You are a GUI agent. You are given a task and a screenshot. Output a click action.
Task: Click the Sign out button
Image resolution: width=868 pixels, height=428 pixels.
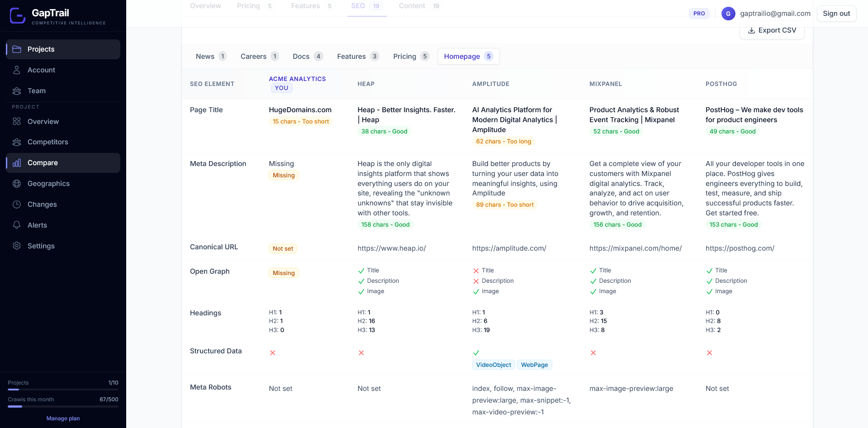[x=836, y=14]
